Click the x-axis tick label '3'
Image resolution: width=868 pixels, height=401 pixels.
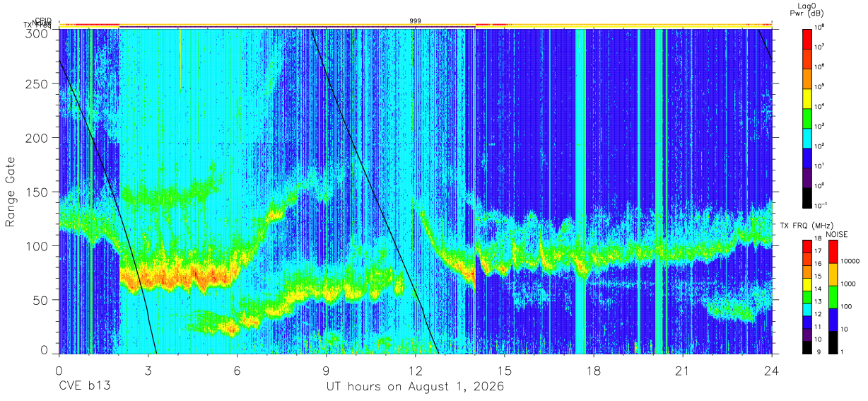click(148, 370)
